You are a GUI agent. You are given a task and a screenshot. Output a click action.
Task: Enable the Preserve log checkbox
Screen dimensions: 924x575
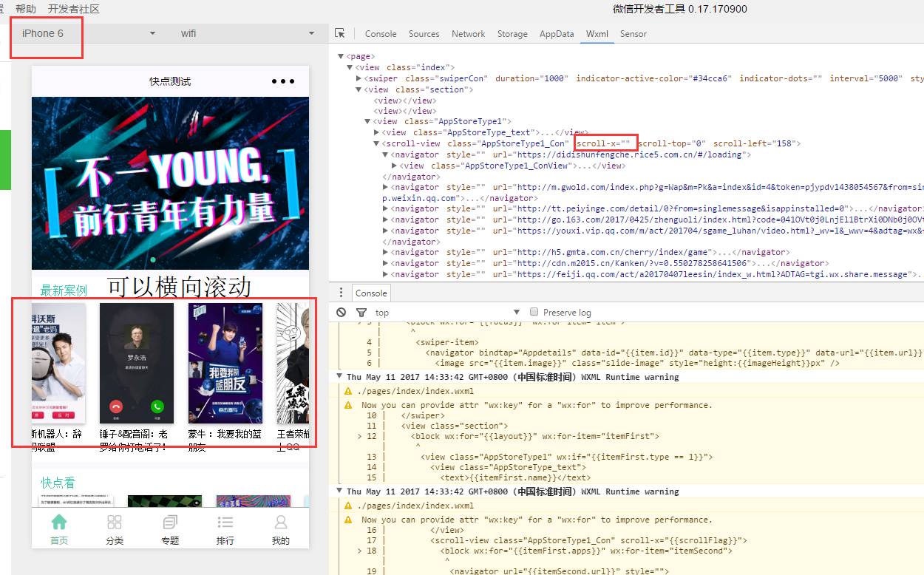pos(534,312)
